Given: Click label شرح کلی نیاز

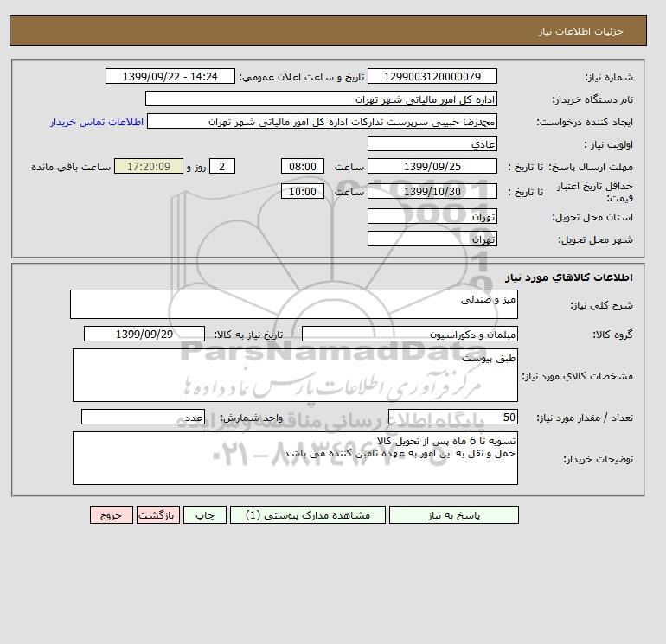Looking at the screenshot, I should coord(601,305).
